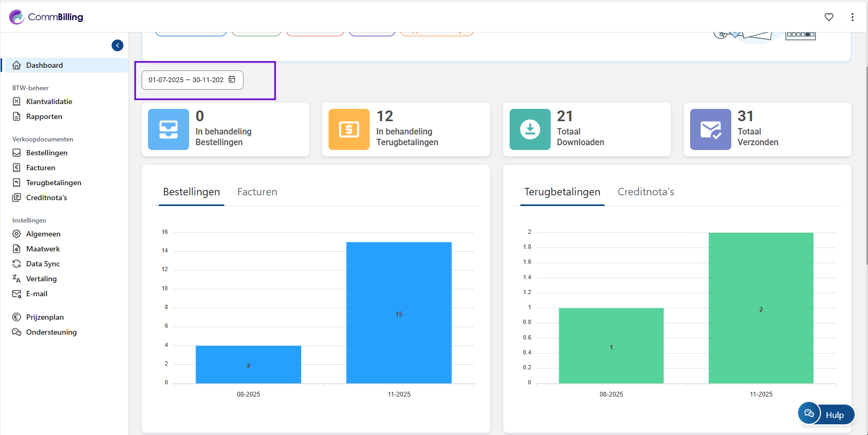Go to Data Sync settings
The width and height of the screenshot is (868, 435).
[x=43, y=264]
